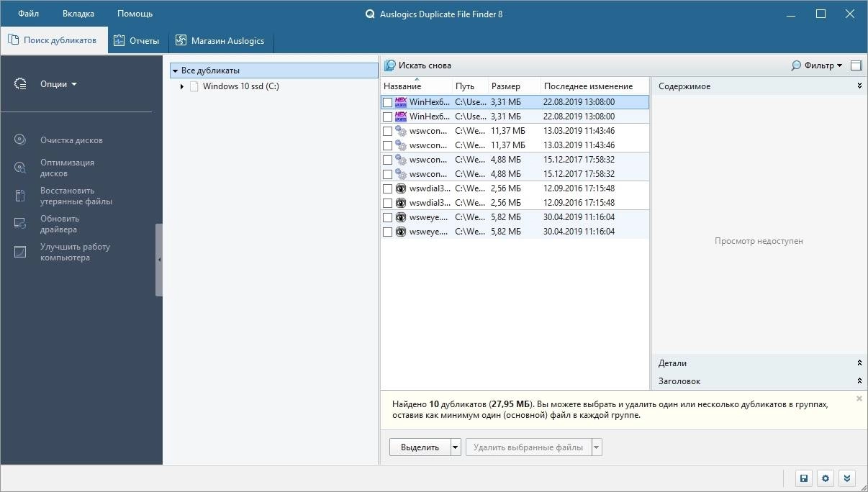Click the double-chevron down icon

847,478
